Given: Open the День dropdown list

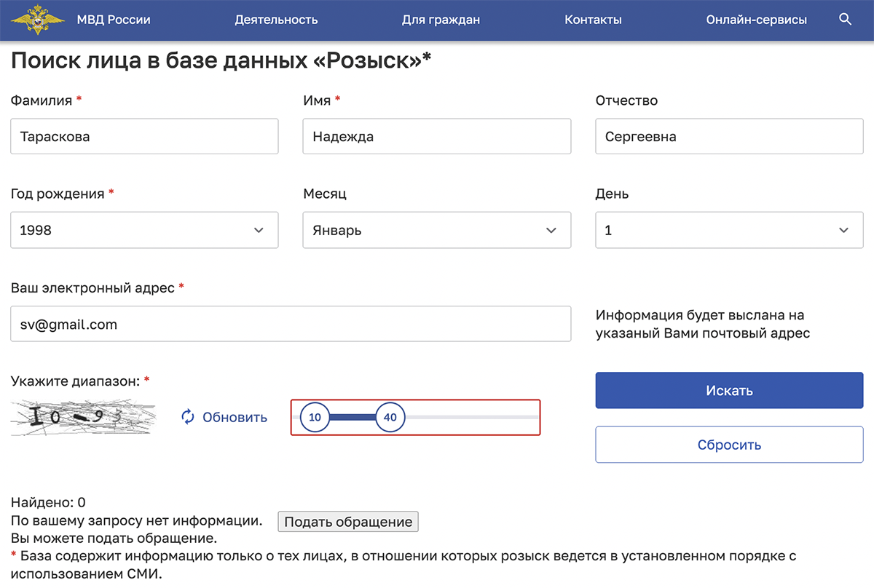Looking at the screenshot, I should [x=729, y=230].
